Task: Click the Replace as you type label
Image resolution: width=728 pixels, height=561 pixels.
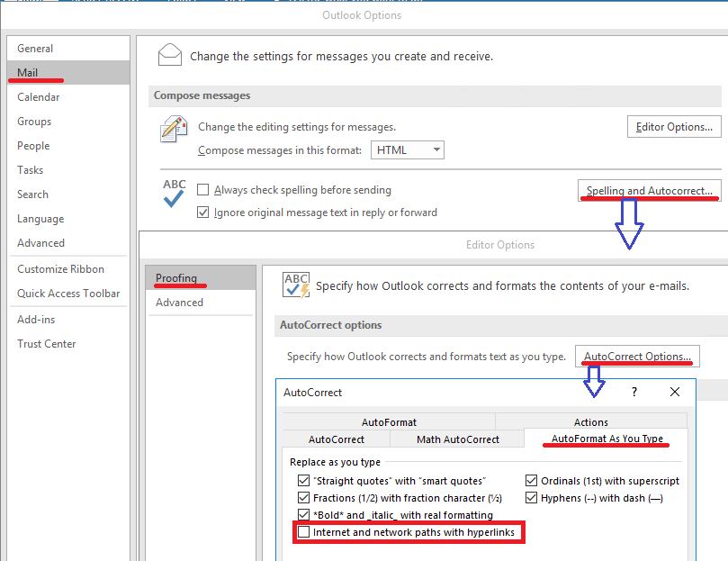Action: [x=336, y=462]
